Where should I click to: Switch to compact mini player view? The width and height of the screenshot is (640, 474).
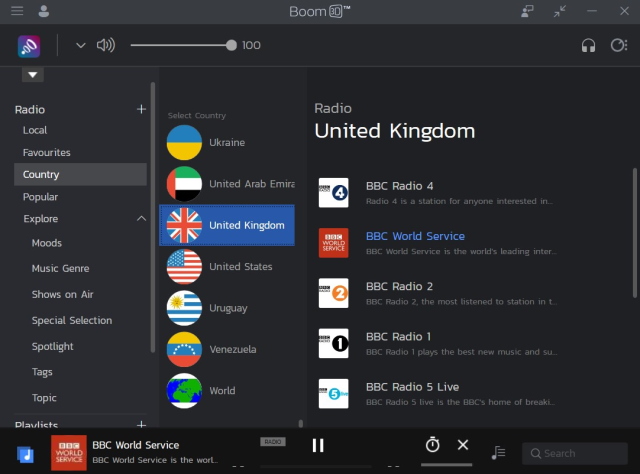pyautogui.click(x=560, y=11)
